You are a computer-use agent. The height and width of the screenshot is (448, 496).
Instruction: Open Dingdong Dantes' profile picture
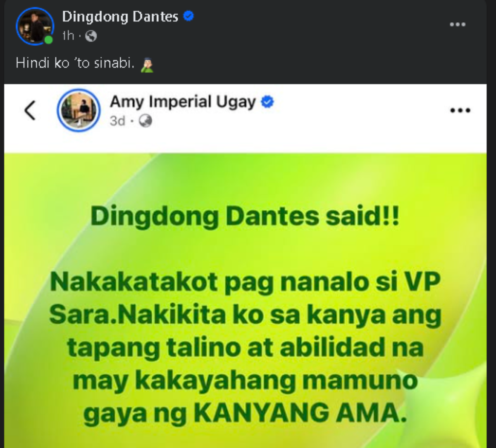coord(35,26)
